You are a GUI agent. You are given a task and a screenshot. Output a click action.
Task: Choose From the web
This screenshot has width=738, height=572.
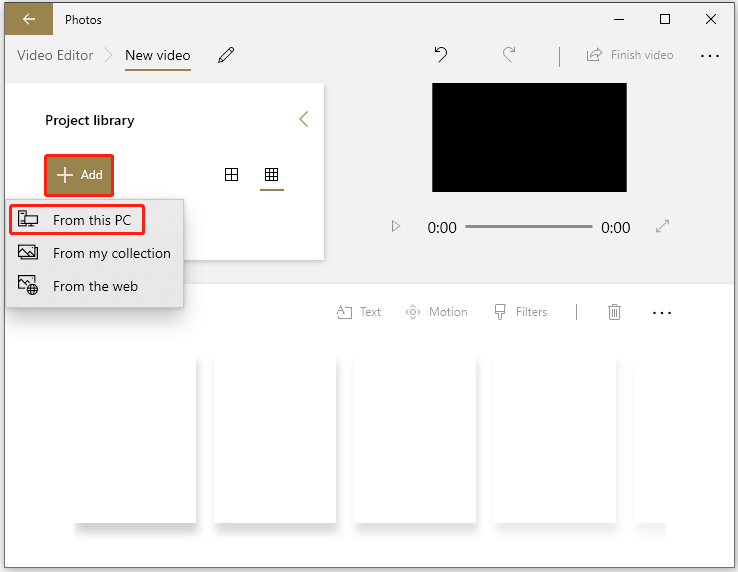tap(94, 286)
